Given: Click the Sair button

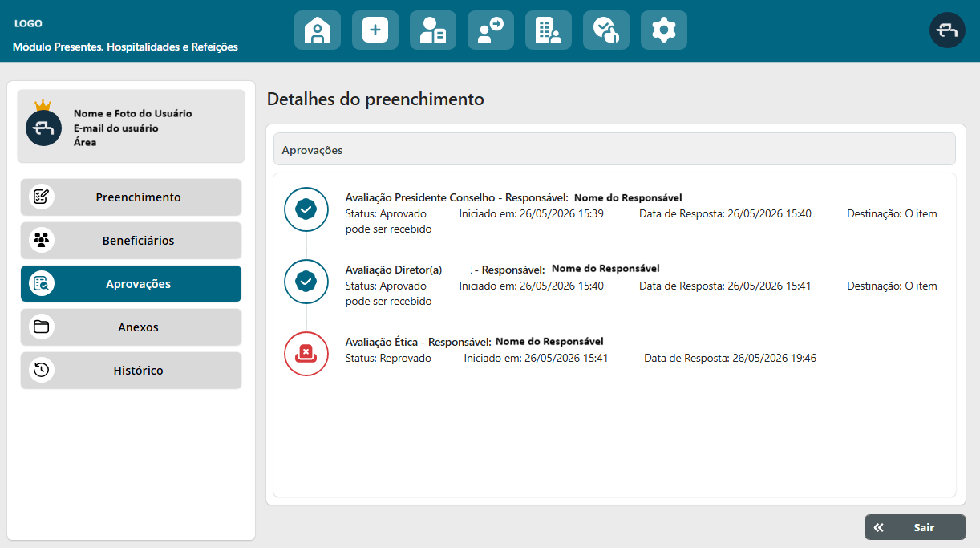Looking at the screenshot, I should click(x=915, y=528).
